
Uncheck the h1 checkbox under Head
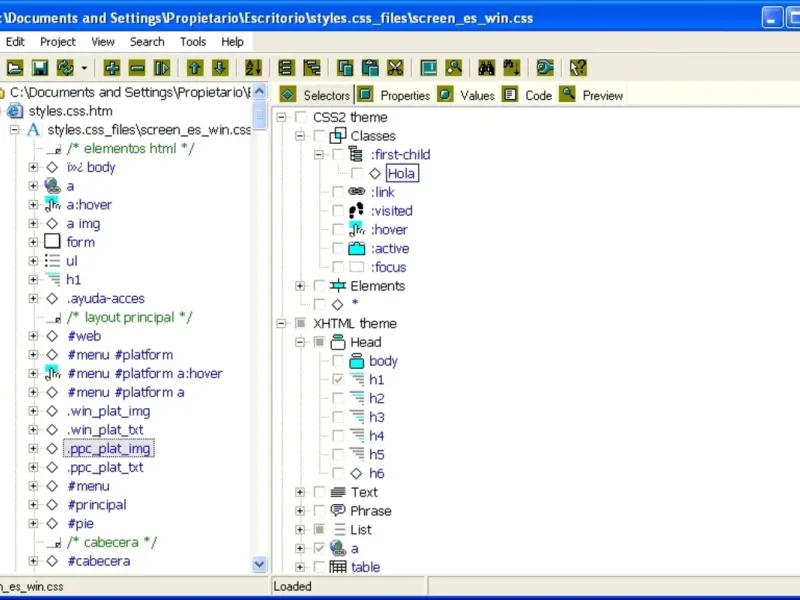coord(338,380)
